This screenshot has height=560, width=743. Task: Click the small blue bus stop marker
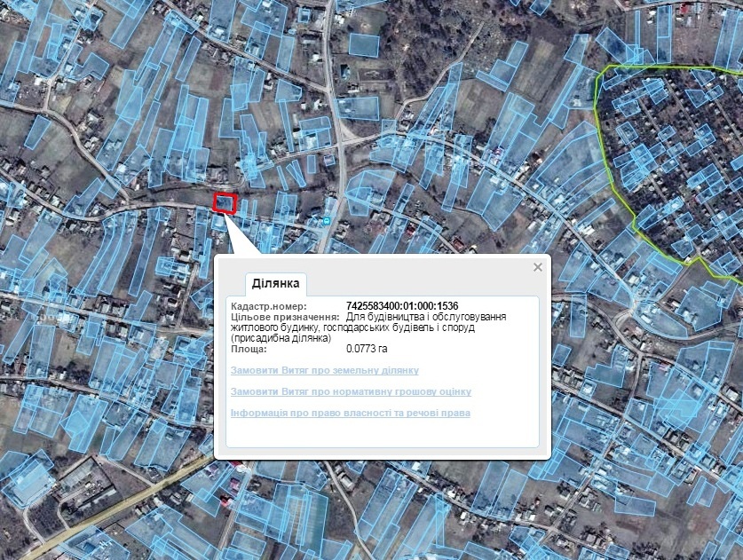(327, 220)
